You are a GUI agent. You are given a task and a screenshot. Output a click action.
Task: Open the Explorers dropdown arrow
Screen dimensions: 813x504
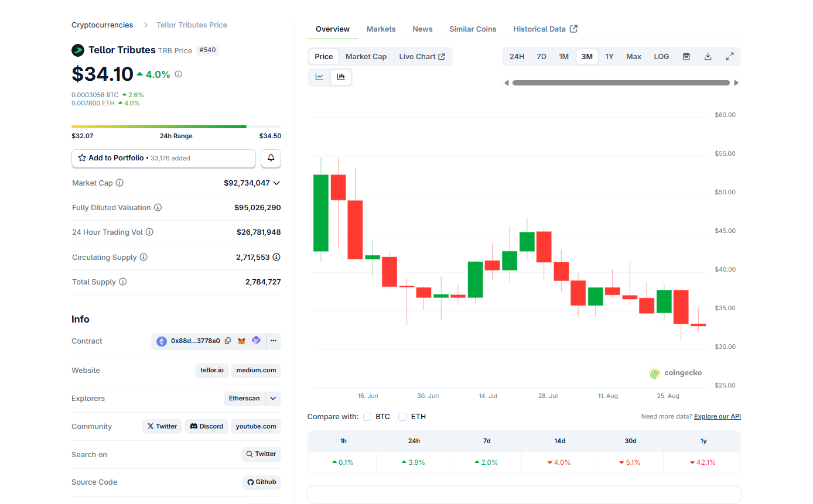pyautogui.click(x=272, y=399)
